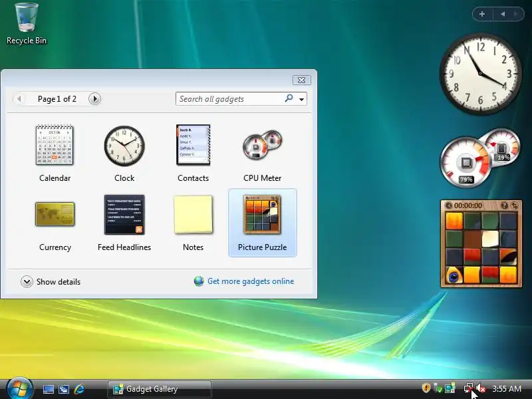Go to the next gallery page
This screenshot has height=399, width=532.
click(94, 98)
